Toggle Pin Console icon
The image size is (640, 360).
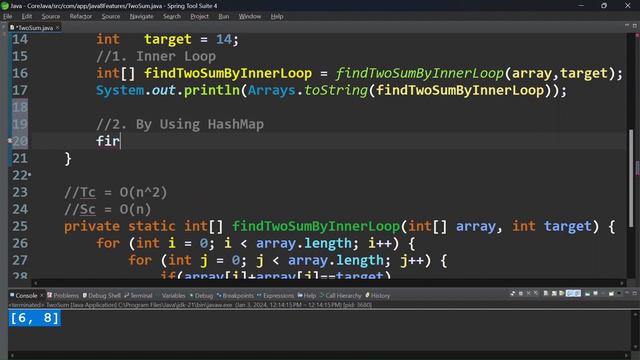click(x=587, y=293)
